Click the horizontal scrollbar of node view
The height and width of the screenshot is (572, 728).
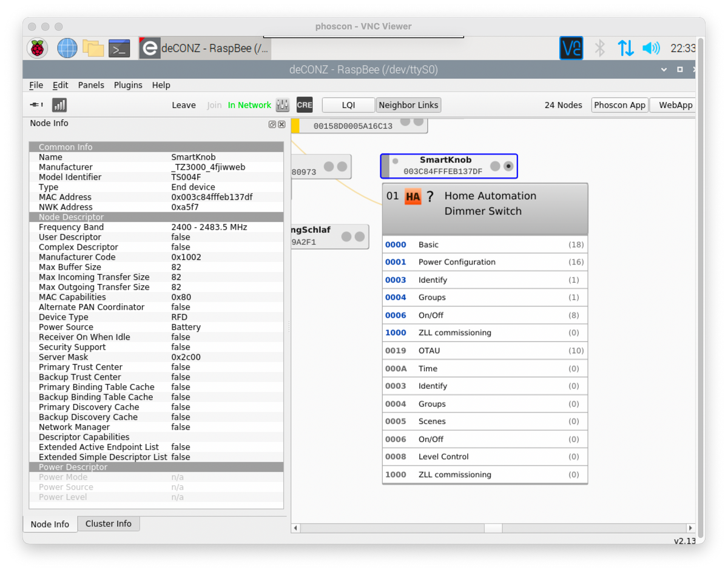pyautogui.click(x=493, y=528)
